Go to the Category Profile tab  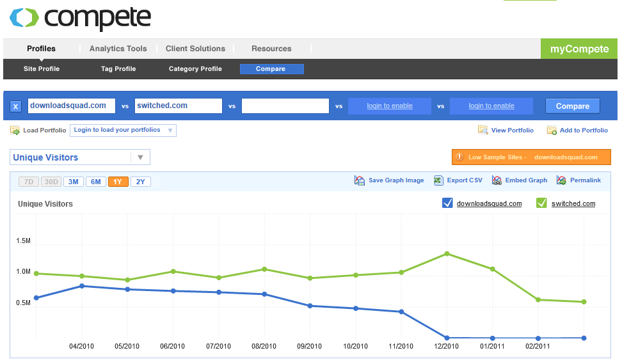click(x=195, y=68)
